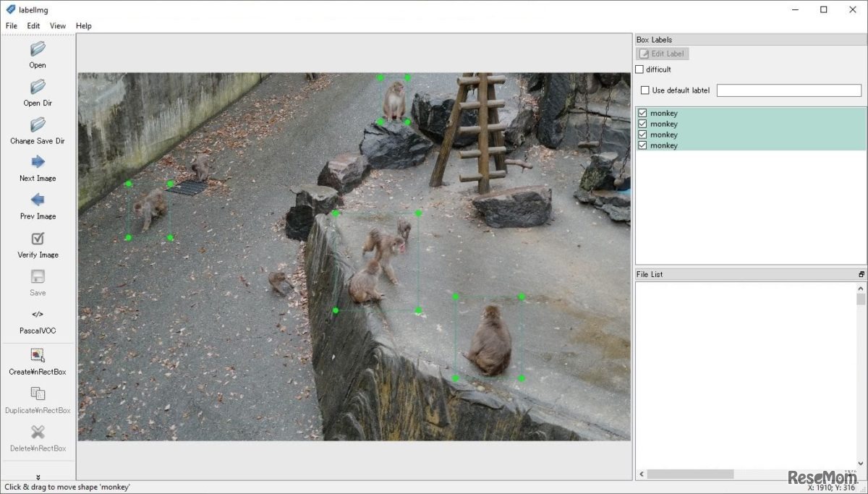This screenshot has width=868, height=494.
Task: Click the Use default label input field
Action: pos(788,90)
